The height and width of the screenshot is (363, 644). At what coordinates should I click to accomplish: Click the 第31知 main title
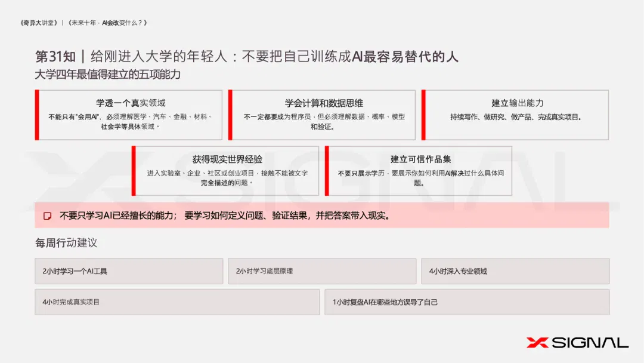[246, 56]
